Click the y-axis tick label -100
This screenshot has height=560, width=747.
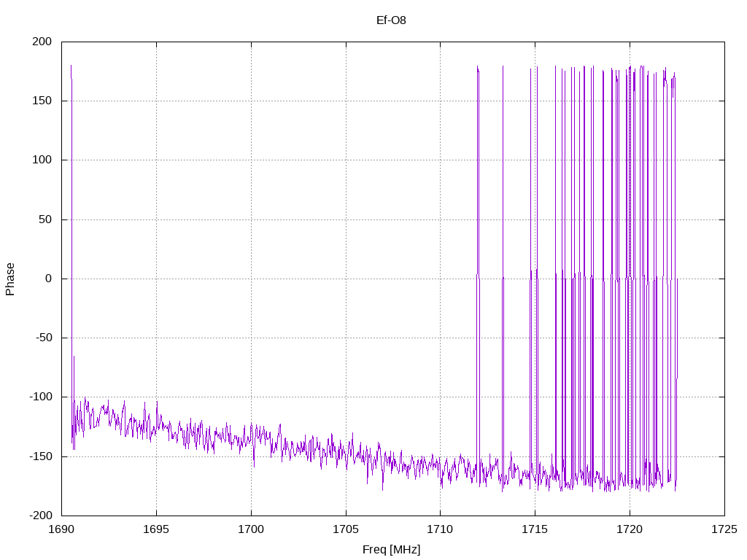click(41, 397)
